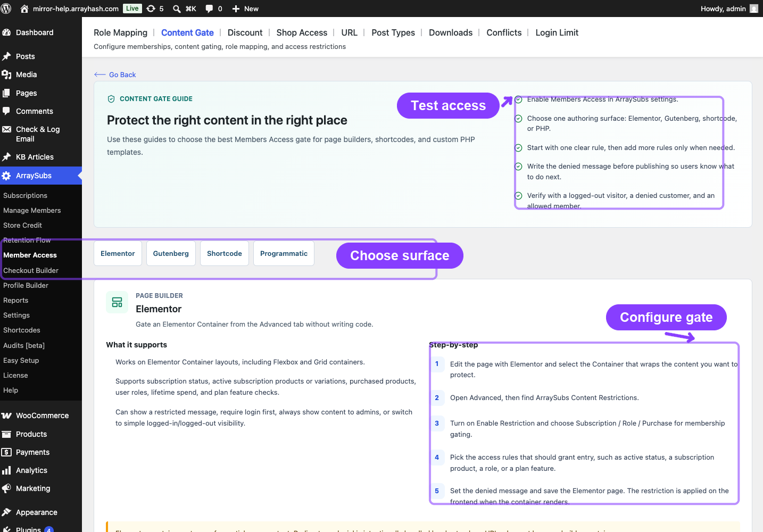This screenshot has width=763, height=532.
Task: Click the Payments dollar icon
Action: pos(6,452)
